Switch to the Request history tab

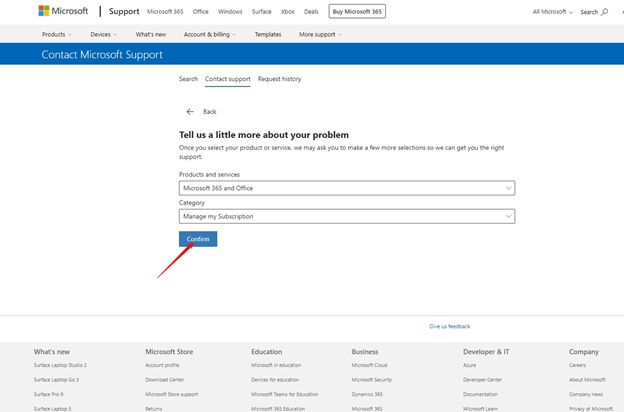click(x=279, y=79)
